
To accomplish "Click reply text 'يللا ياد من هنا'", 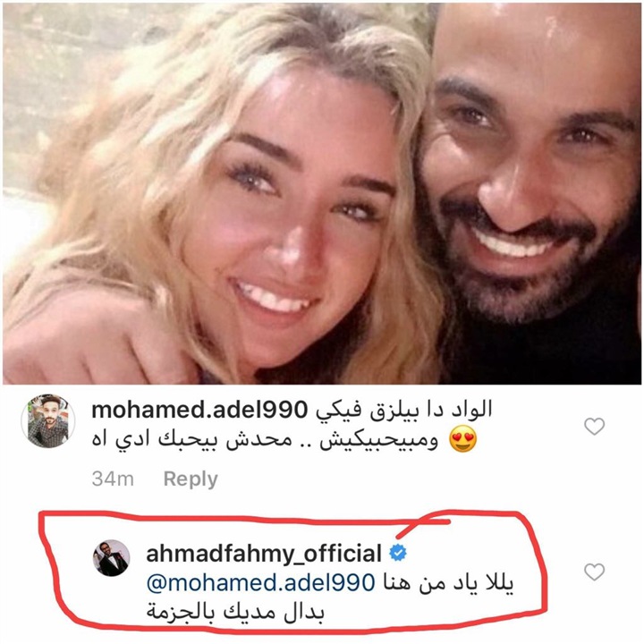I will (x=448, y=583).
